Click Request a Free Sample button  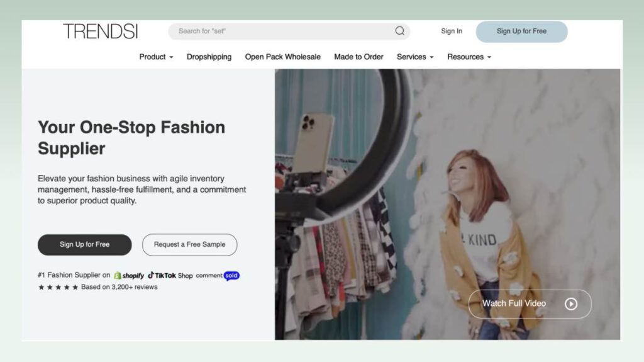(189, 244)
